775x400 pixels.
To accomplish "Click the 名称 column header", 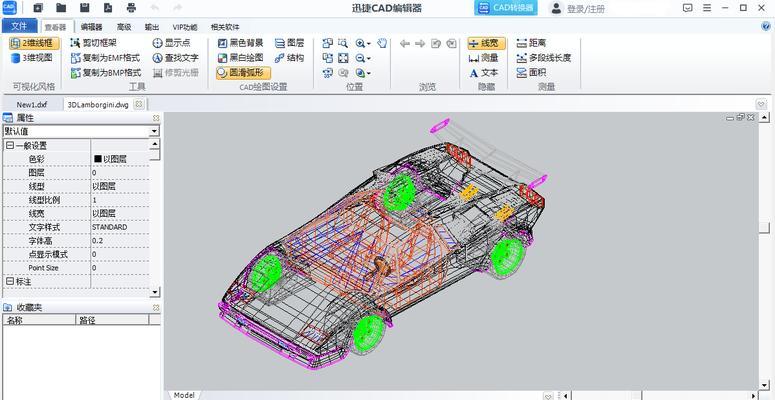I will (39, 320).
